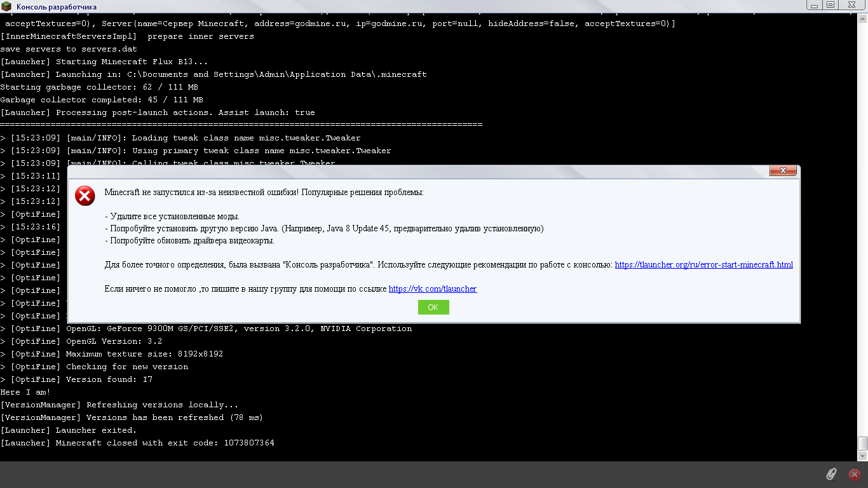Click the 'Maximum texture size: 8192x8192' line
868x488 pixels.
(112, 354)
